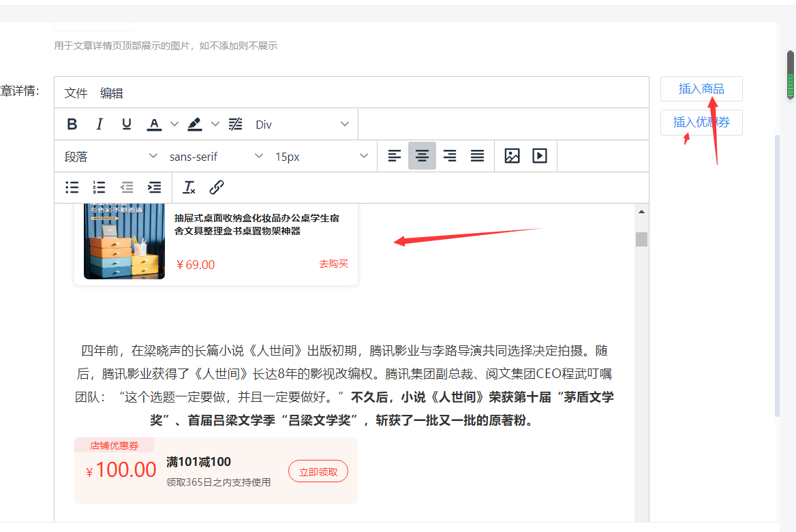The width and height of the screenshot is (796, 532).
Task: Clear the text formatting
Action: coord(189,187)
